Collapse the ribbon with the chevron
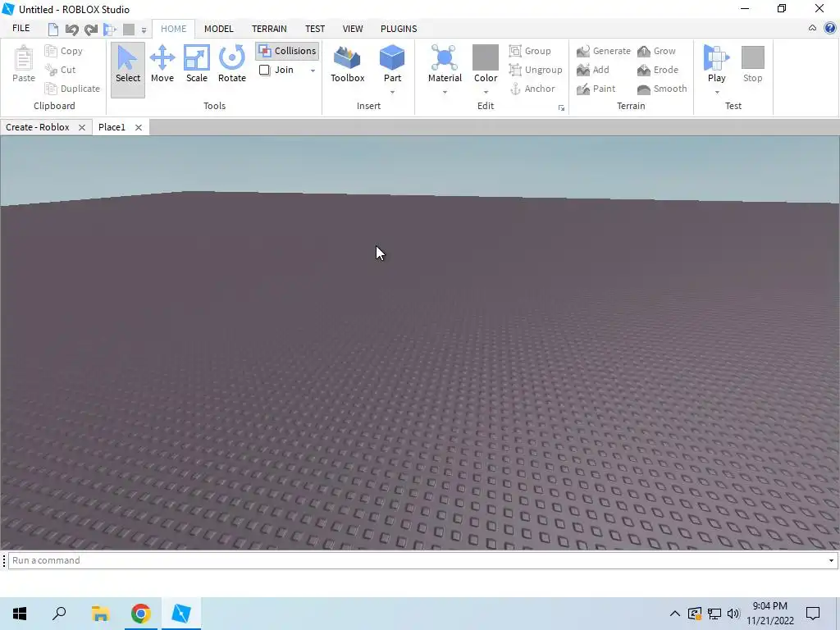840x630 pixels. [x=812, y=29]
